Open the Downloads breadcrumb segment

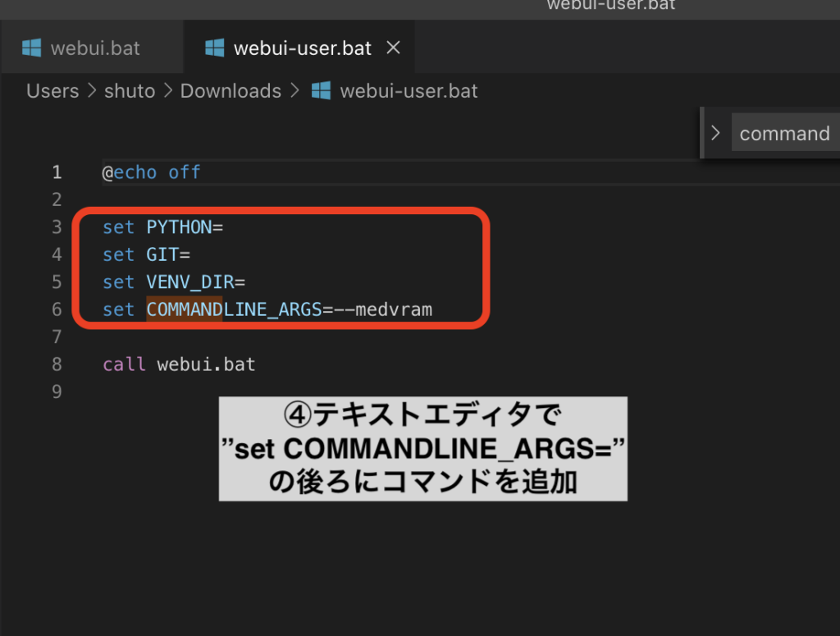(231, 91)
